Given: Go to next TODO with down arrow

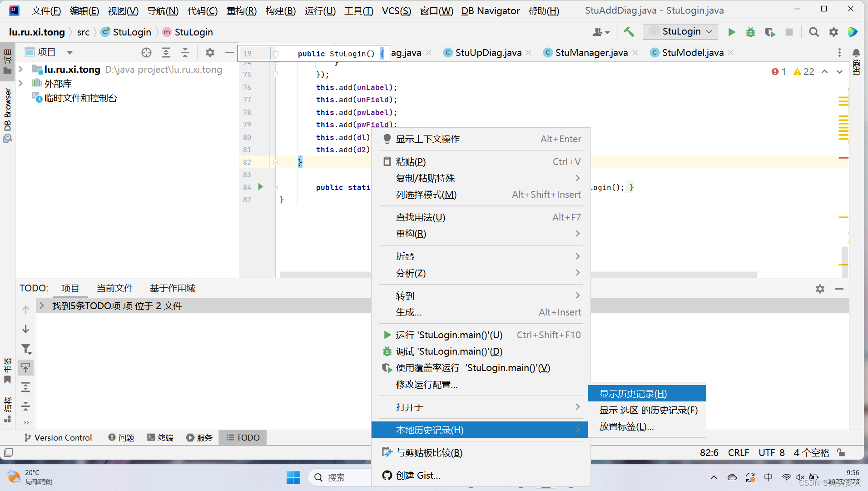Looking at the screenshot, I should pos(26,329).
